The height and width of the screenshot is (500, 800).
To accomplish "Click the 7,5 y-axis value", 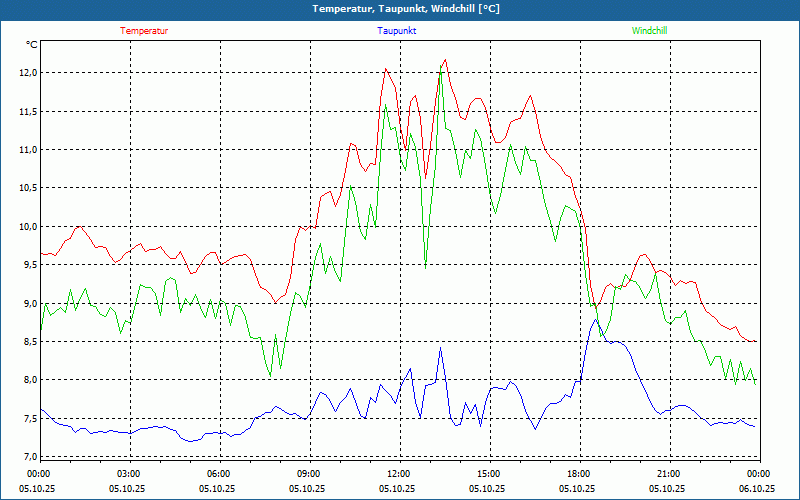I will [x=31, y=419].
